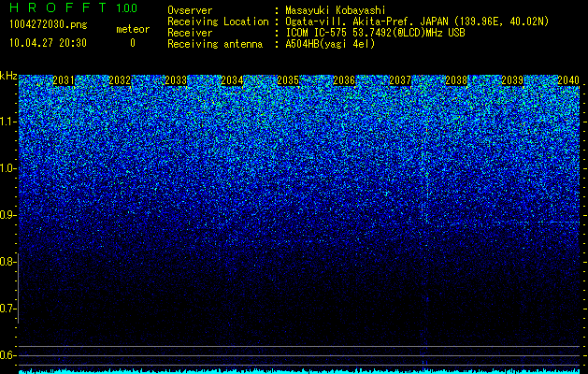Viewport: 588px width, 374px height.
Task: Click the 2032 time marker
Action: tap(120, 80)
